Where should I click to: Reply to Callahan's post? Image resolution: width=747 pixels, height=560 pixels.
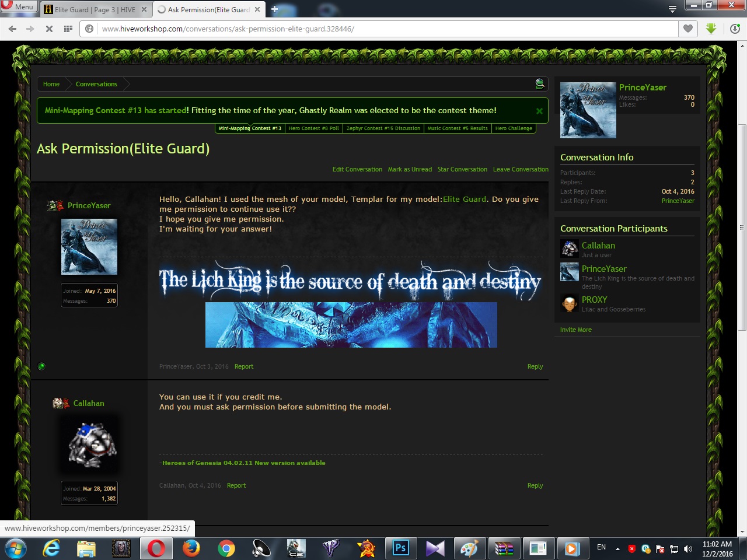(535, 485)
